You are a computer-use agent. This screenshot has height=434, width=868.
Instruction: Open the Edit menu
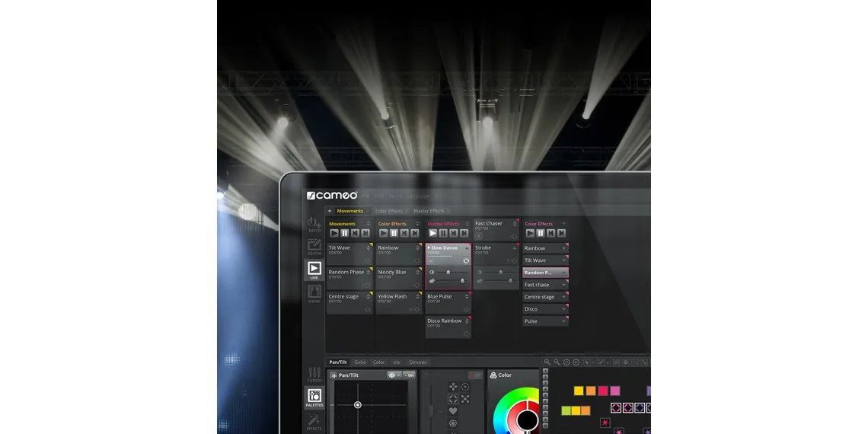click(x=379, y=196)
